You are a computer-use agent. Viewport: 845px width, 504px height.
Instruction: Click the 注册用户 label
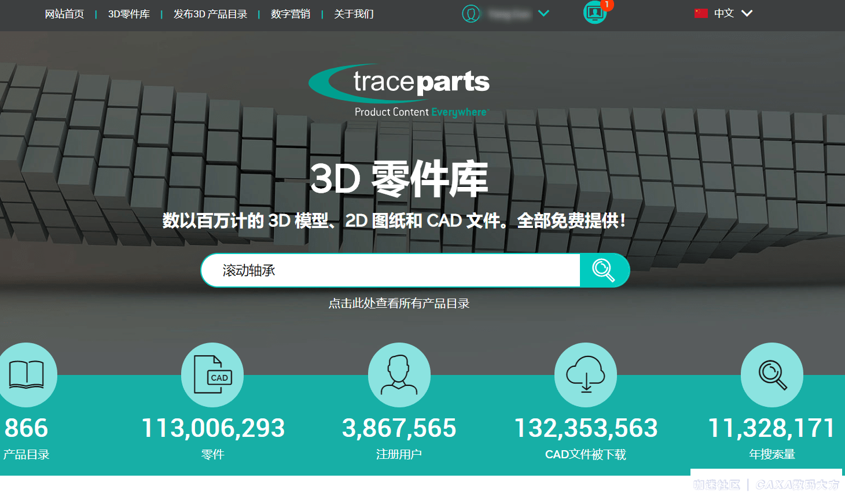tap(399, 455)
